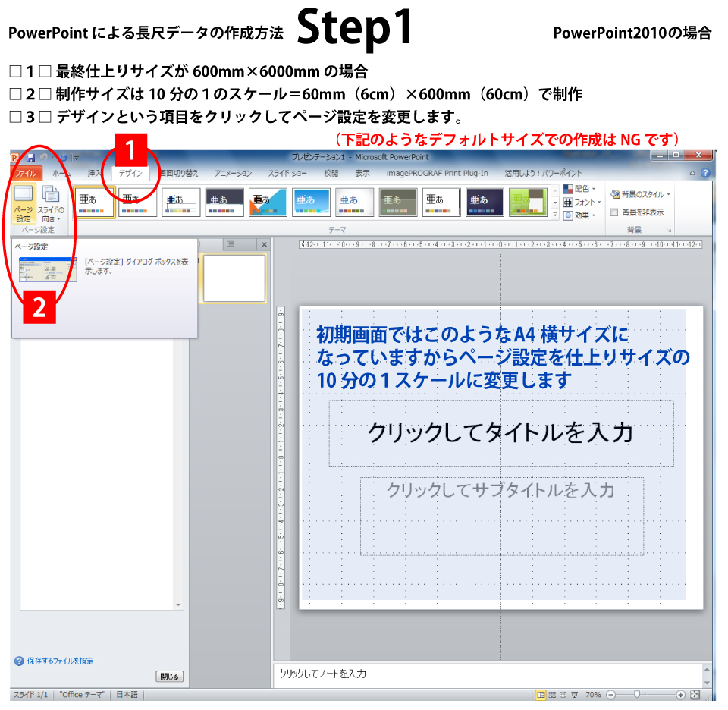Close the slide thumbnail pane with X
Screen dimensions: 728x710
tap(264, 244)
